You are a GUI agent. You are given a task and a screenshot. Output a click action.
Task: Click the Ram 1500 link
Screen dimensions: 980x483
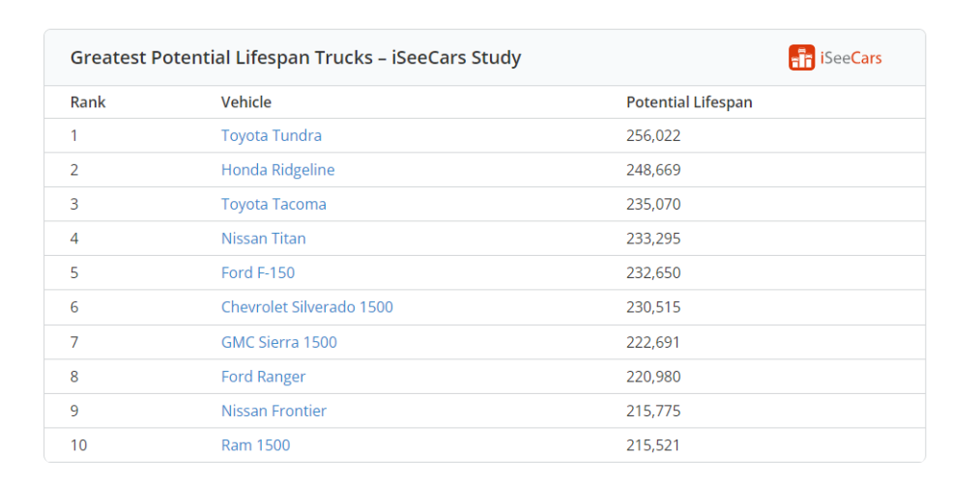point(255,445)
